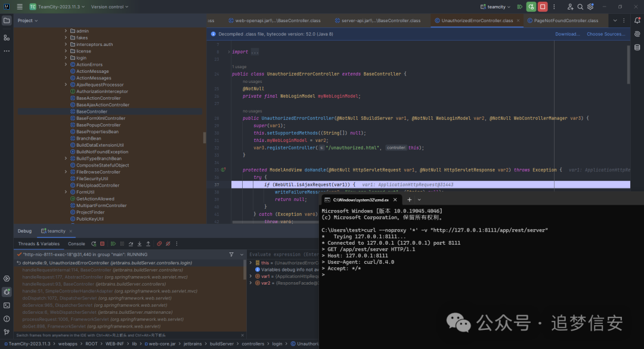
Task: Click Evaluate expression input field
Action: tap(283, 255)
